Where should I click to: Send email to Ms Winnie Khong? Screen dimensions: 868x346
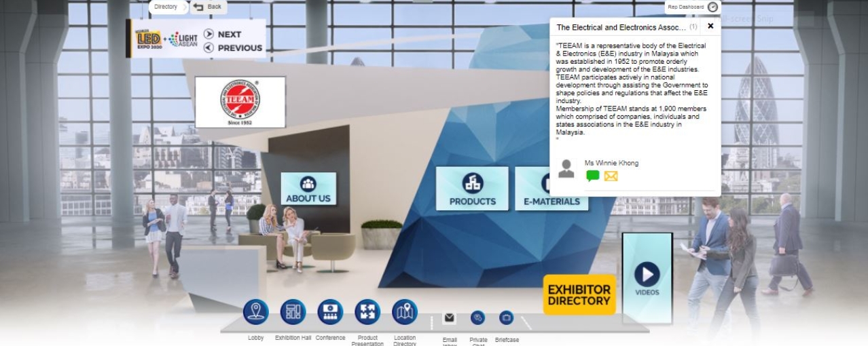click(611, 176)
